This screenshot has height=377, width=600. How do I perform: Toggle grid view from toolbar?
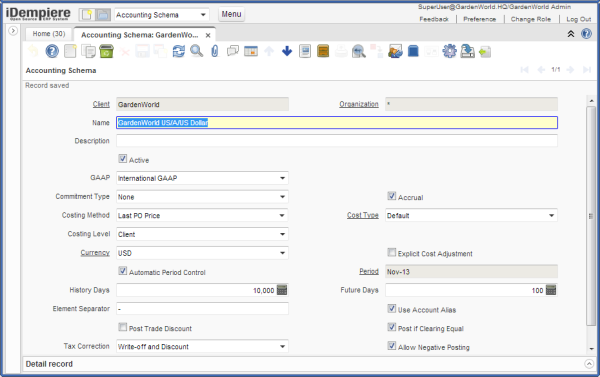(251, 51)
